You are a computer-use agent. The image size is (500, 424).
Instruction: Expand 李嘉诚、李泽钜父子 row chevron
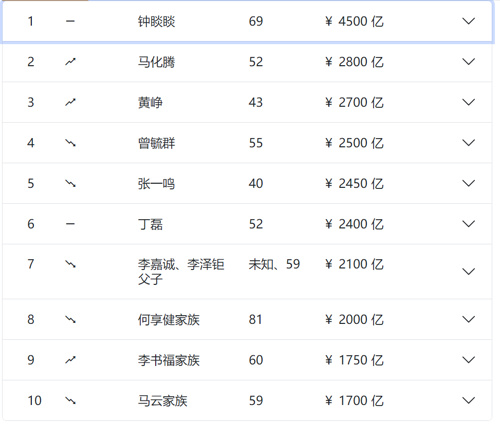click(x=468, y=272)
